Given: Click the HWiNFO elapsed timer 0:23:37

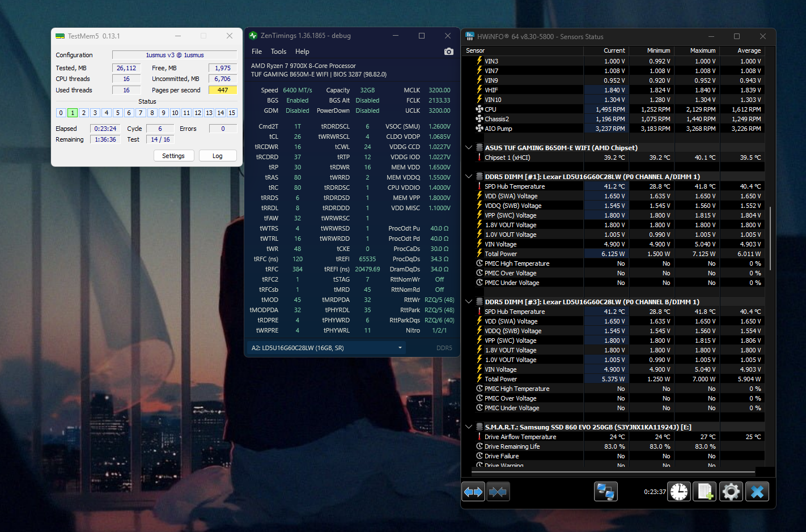Looking at the screenshot, I should (655, 492).
